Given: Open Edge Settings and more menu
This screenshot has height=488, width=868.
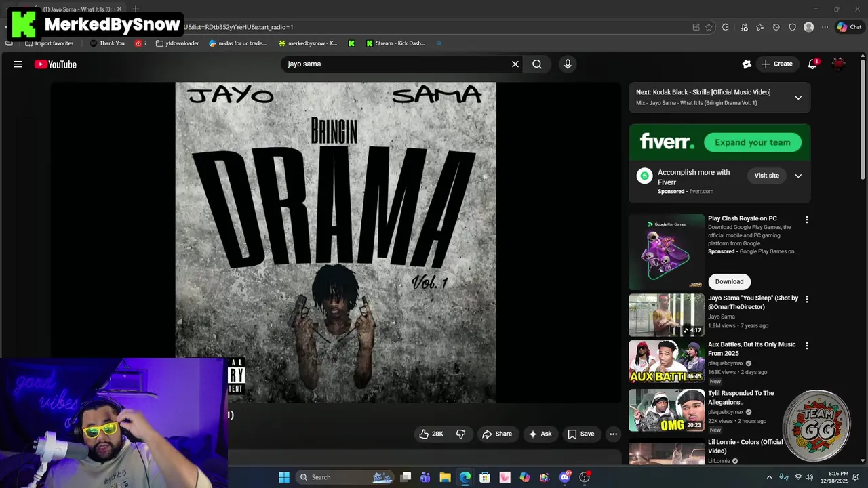Looking at the screenshot, I should pos(825,27).
